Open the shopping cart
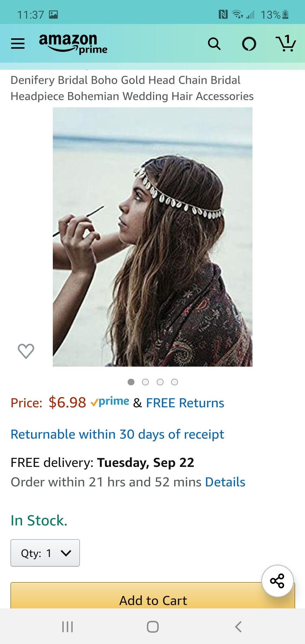 pos(286,44)
